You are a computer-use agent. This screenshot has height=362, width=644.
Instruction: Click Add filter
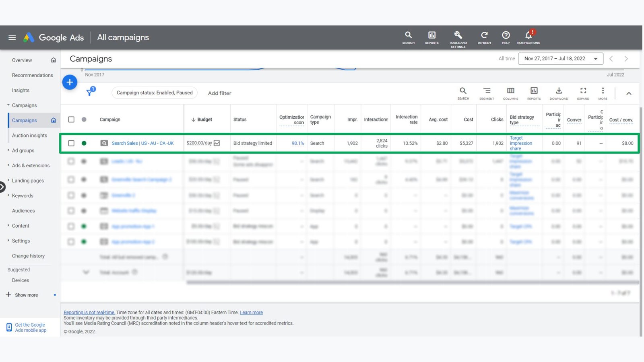coord(219,93)
